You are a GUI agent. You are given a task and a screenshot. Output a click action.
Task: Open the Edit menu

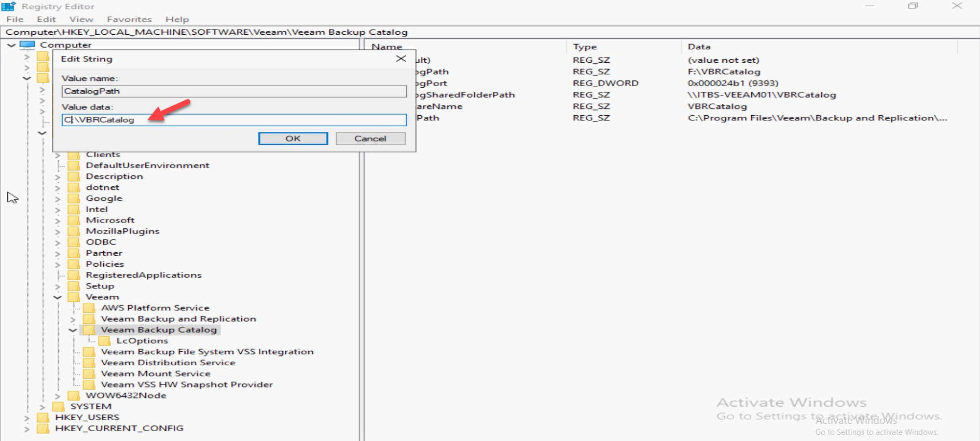pos(46,19)
